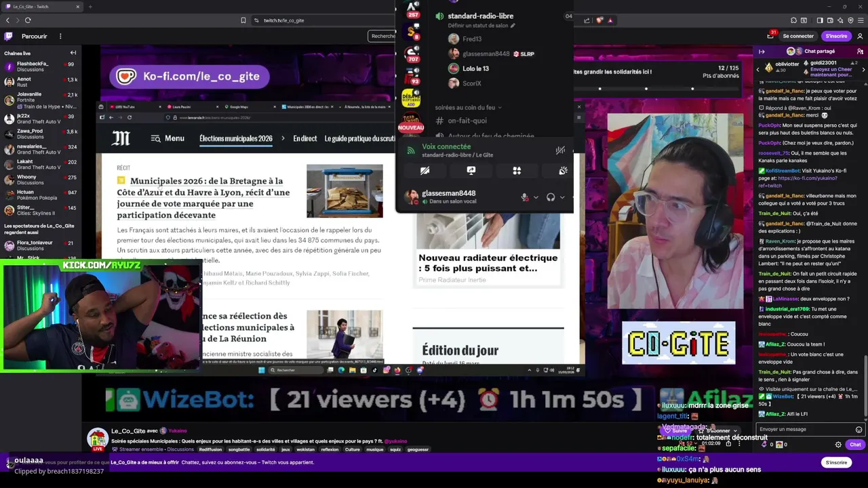Toggle the Discord camera on or off
Screen dimensions: 868x488
(425, 171)
